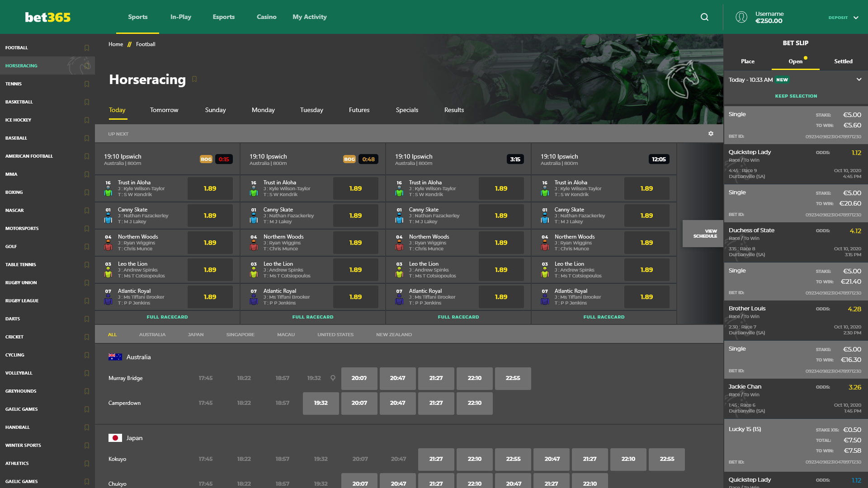Click the Australia flag icon
The width and height of the screenshot is (868, 488).
(x=115, y=357)
